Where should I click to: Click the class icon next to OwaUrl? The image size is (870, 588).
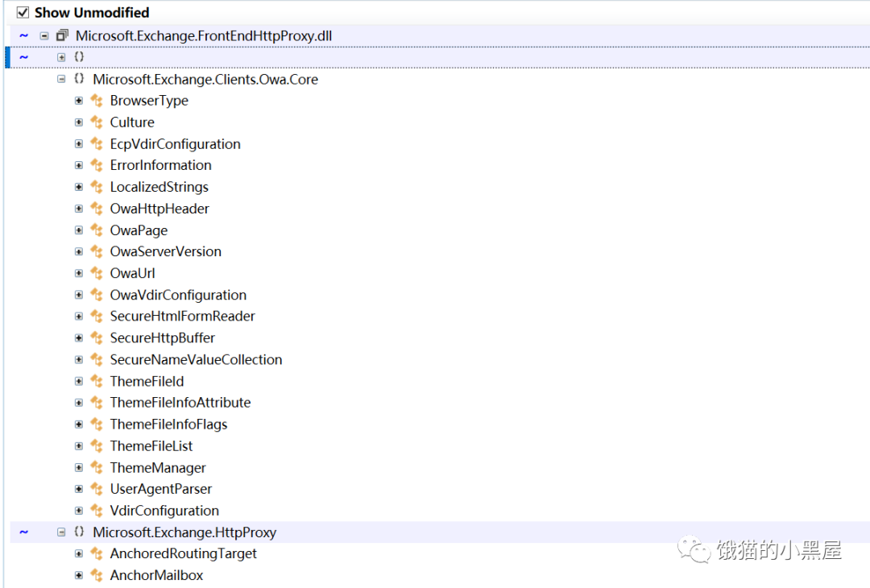point(97,274)
